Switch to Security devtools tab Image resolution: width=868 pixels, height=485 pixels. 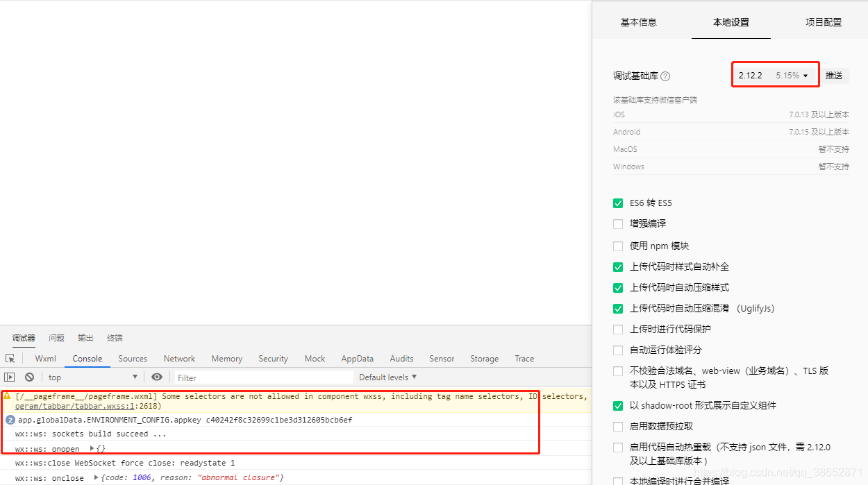[273, 359]
